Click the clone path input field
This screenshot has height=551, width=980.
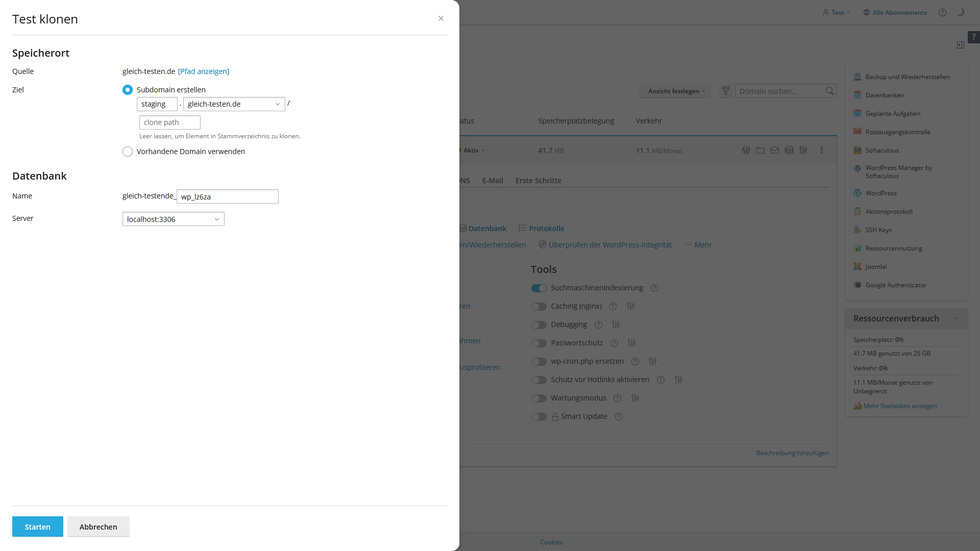[169, 122]
